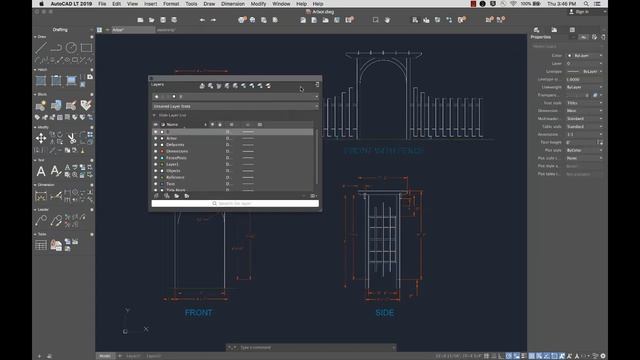Click the Redo arrow in top toolbar

213,20
